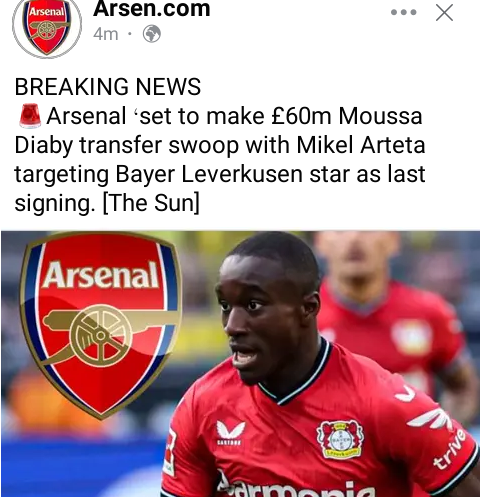
Task: Click the red siren emoji in caption
Action: (30, 116)
